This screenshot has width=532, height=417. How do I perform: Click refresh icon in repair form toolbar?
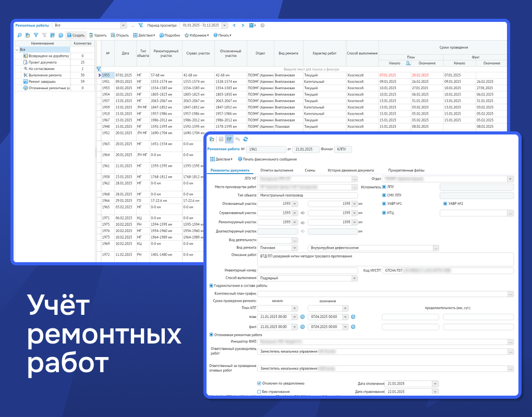tap(246, 139)
